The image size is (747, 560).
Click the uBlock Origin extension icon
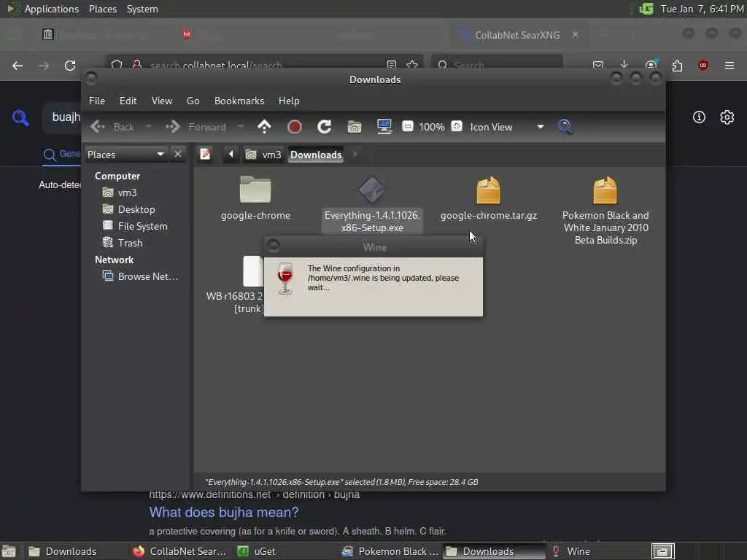pos(703,65)
